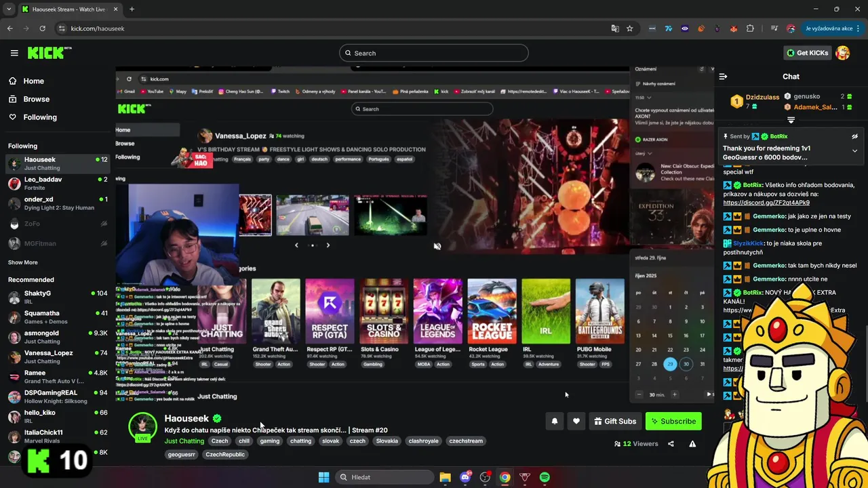Select the chill stream tag
Screen dimensions: 868x488
pos(244,441)
